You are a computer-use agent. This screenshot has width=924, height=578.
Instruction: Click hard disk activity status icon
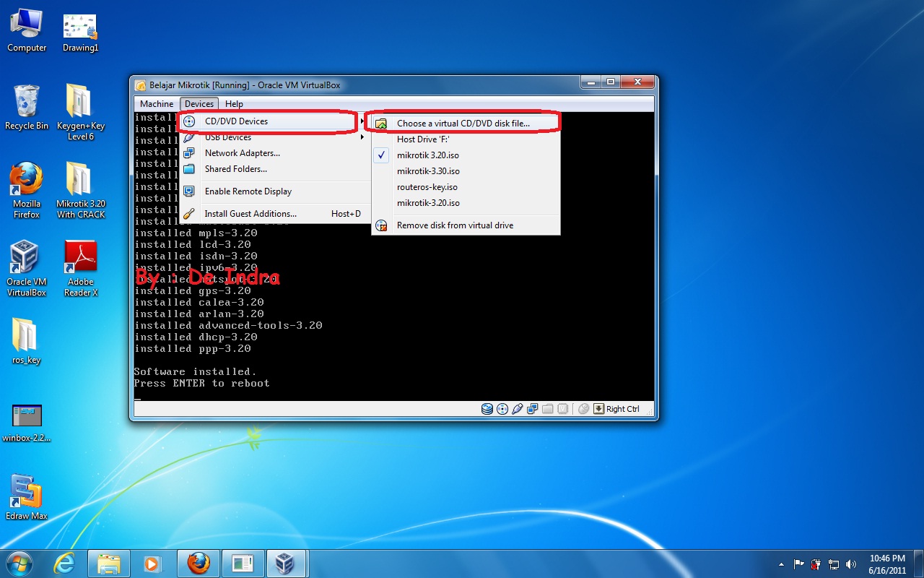click(x=487, y=409)
